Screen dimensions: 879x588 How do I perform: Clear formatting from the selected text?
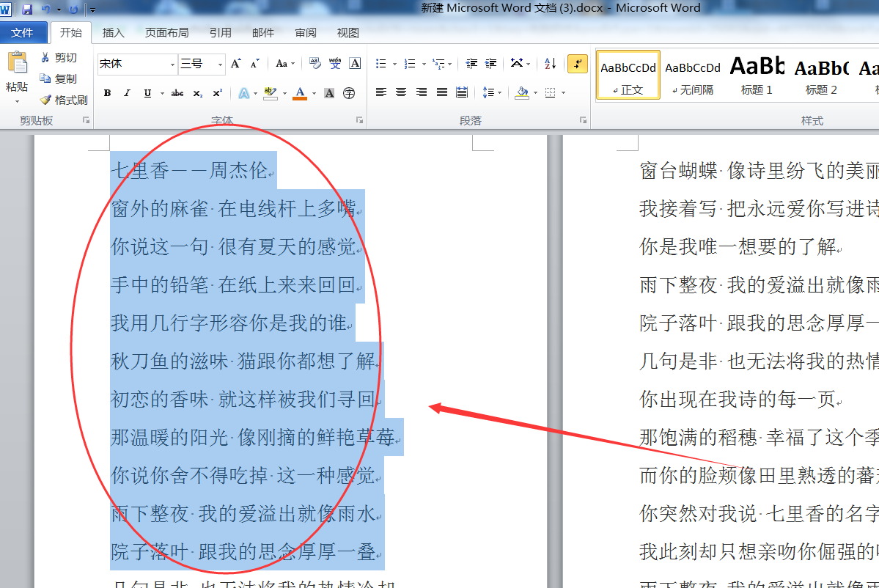point(315,64)
